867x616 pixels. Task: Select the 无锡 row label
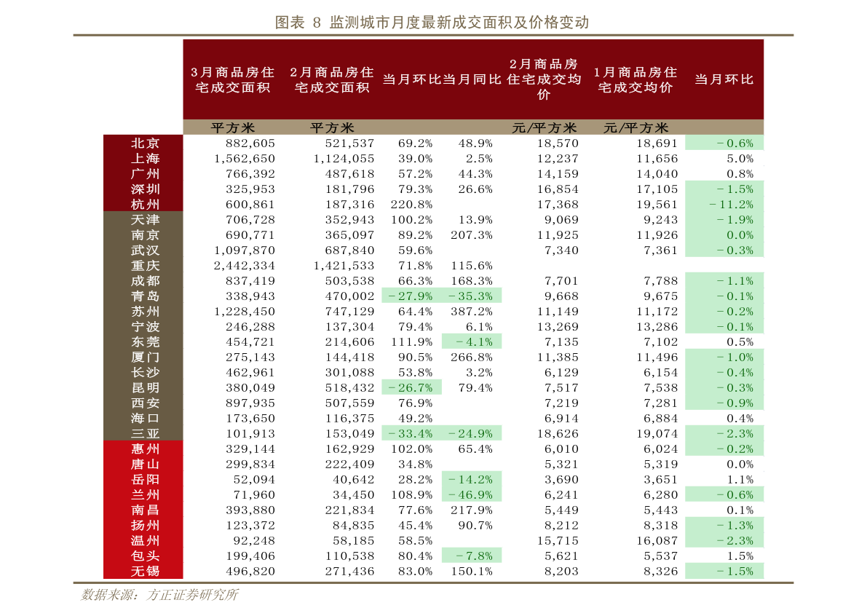point(146,571)
